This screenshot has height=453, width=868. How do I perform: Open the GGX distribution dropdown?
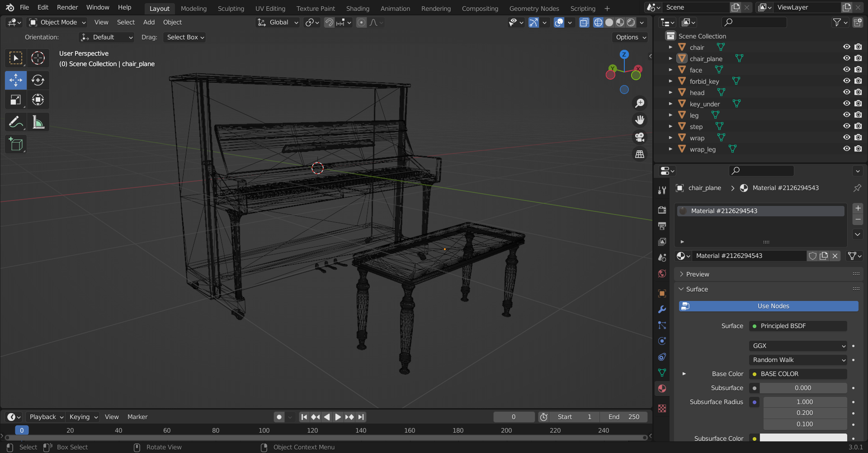798,346
